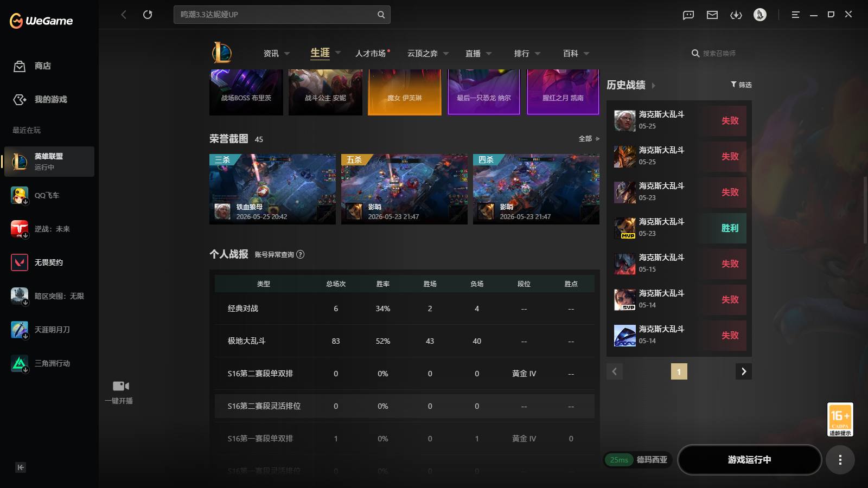Select the 经典对战 stats row
868x488 pixels.
pyautogui.click(x=405, y=309)
